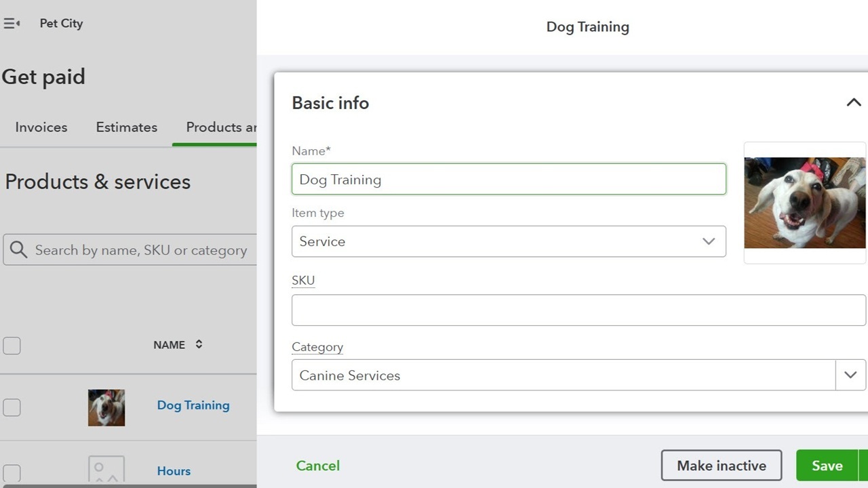
Task: Click the Category field showing Canine Services
Action: coord(564,375)
